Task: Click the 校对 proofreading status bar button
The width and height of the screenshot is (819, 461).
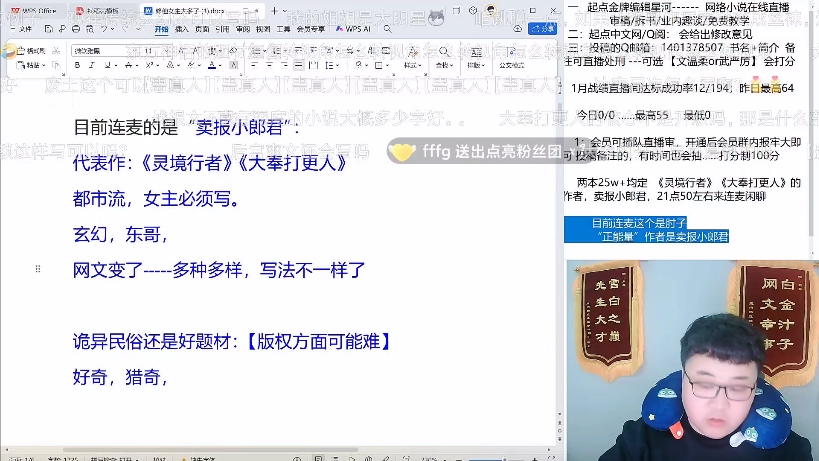Action: (x=159, y=459)
